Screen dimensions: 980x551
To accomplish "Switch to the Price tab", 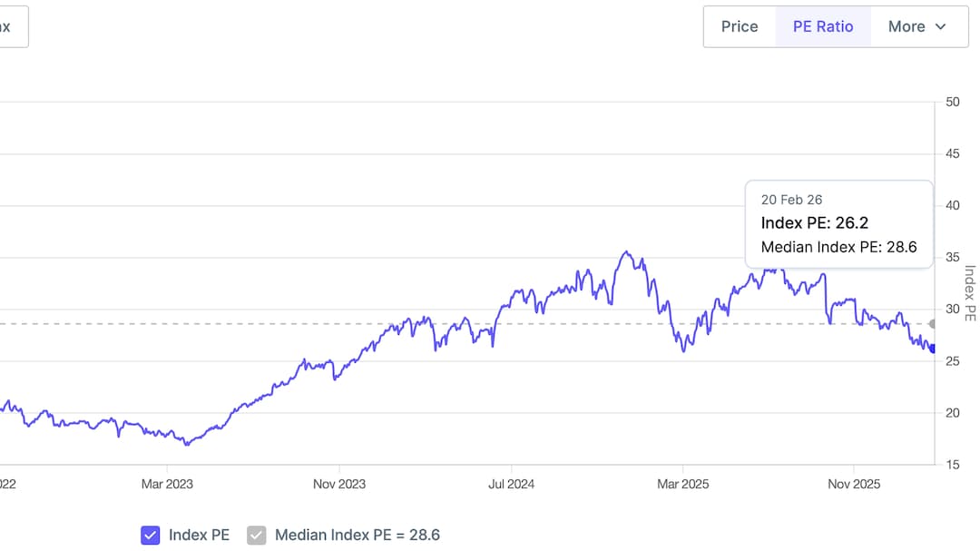I will (739, 26).
